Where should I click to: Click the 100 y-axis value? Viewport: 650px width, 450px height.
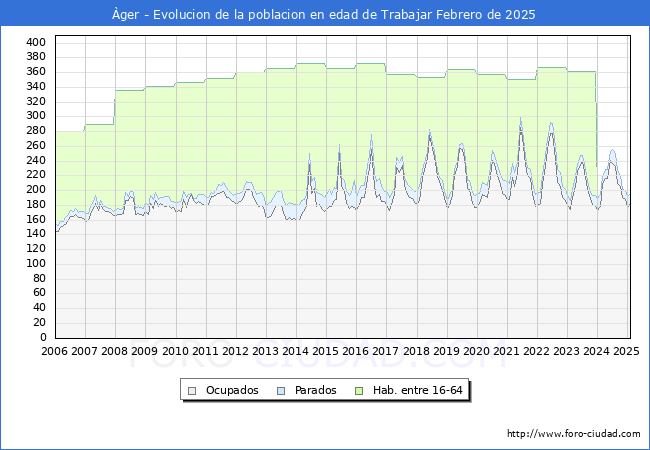pyautogui.click(x=36, y=264)
